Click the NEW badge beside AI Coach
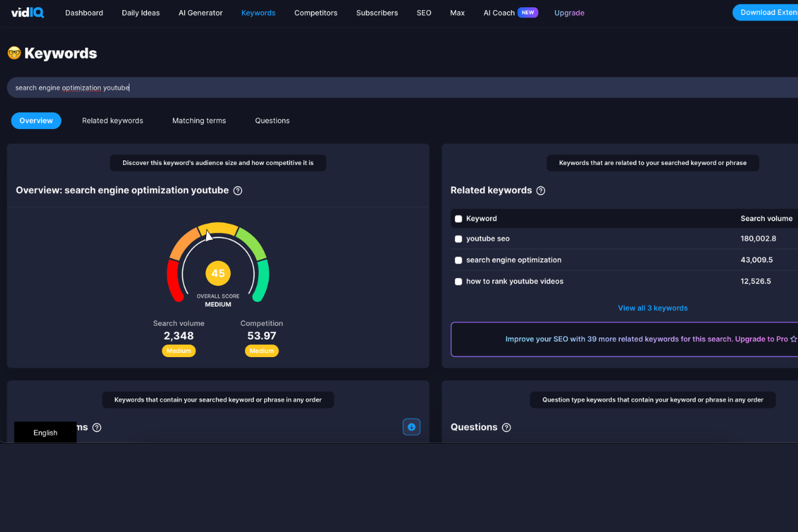This screenshot has height=532, width=798. coord(529,12)
